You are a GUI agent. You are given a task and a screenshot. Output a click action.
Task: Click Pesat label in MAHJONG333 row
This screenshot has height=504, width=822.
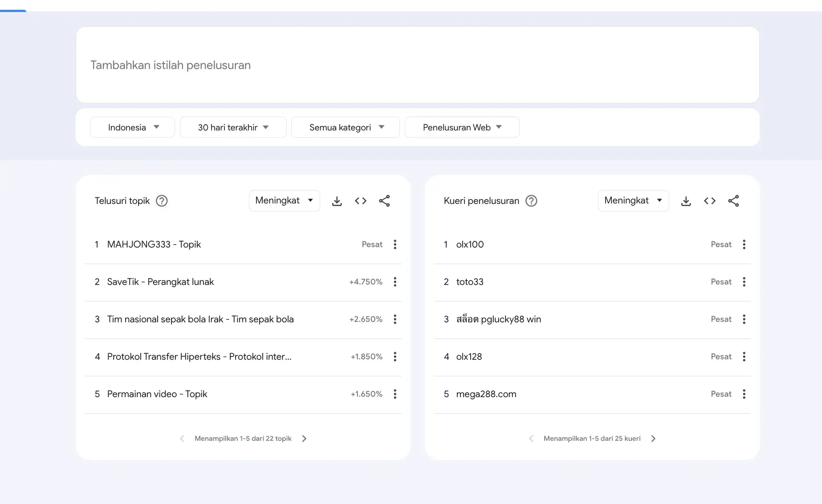(372, 244)
